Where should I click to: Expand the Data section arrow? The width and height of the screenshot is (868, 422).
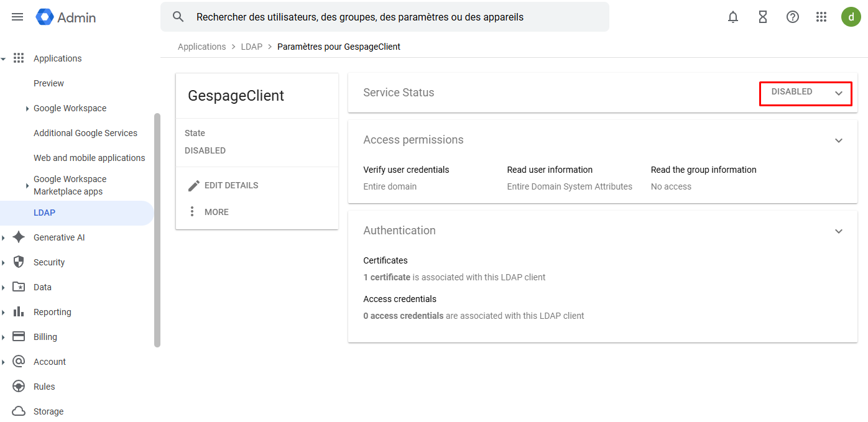pyautogui.click(x=3, y=287)
